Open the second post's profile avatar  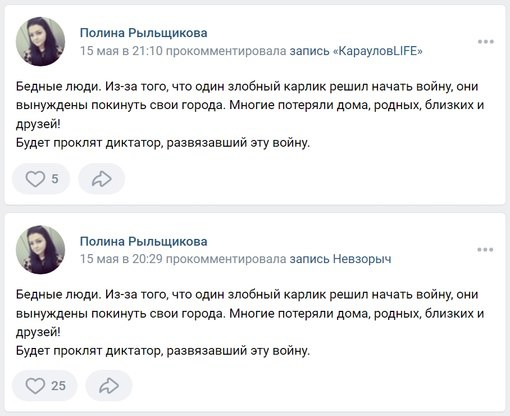point(40,250)
